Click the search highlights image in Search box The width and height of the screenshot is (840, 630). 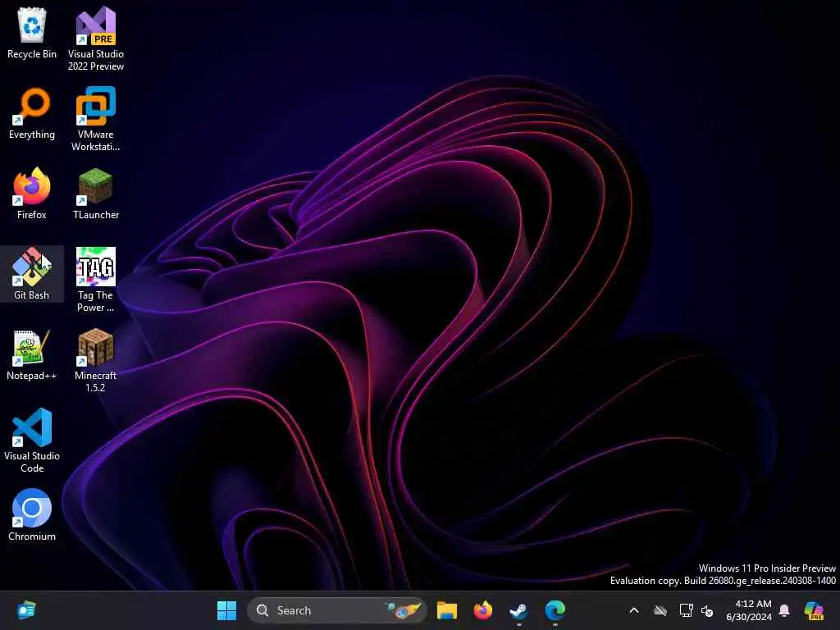403,610
